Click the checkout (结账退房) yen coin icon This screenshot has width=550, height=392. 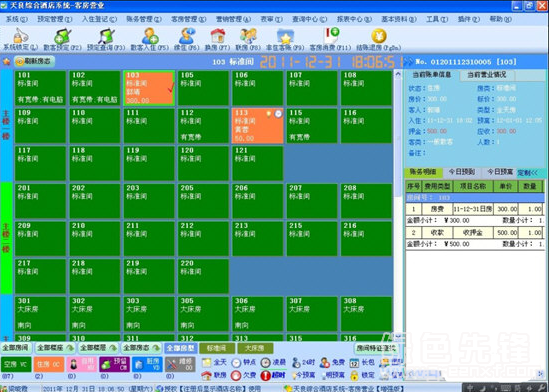click(x=379, y=36)
